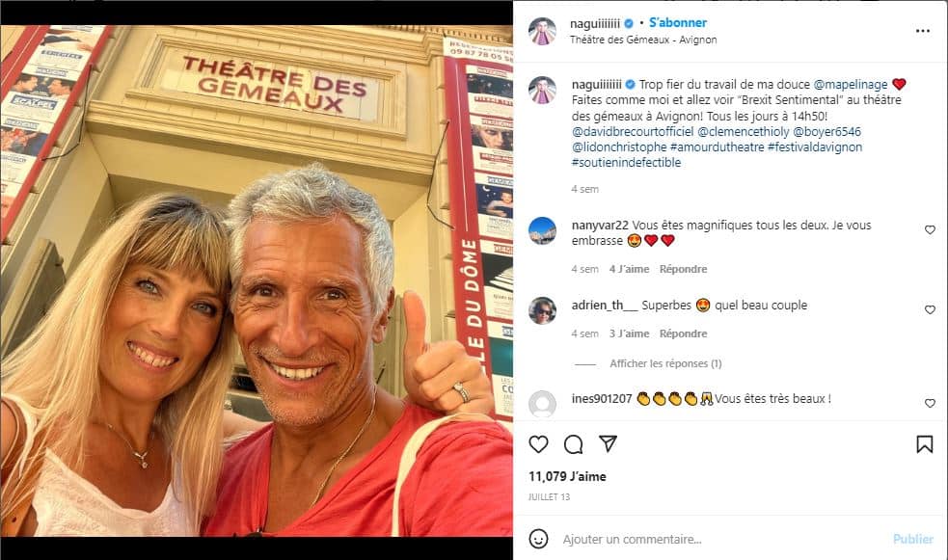Like nanyvar22's comment
Image resolution: width=948 pixels, height=560 pixels.
tap(930, 229)
